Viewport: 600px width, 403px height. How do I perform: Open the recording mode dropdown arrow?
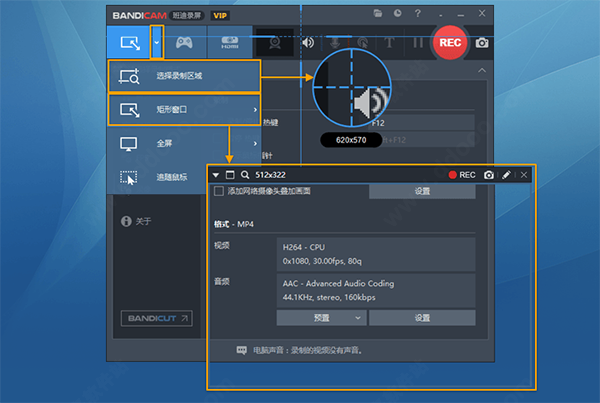click(x=157, y=42)
